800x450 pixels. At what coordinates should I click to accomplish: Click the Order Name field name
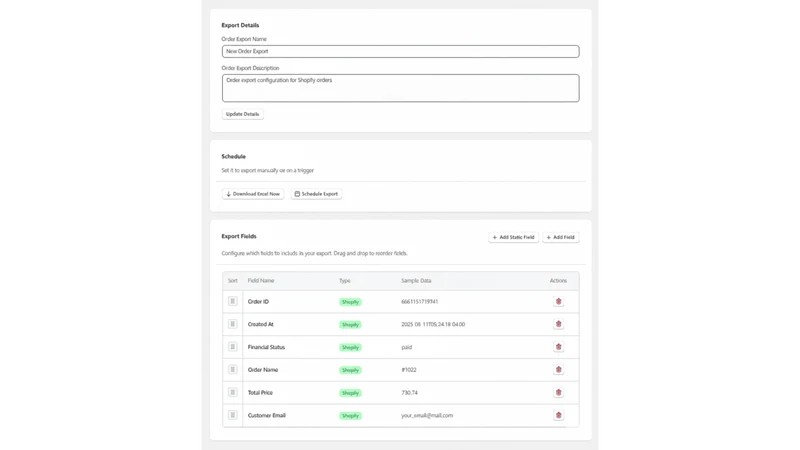click(263, 369)
